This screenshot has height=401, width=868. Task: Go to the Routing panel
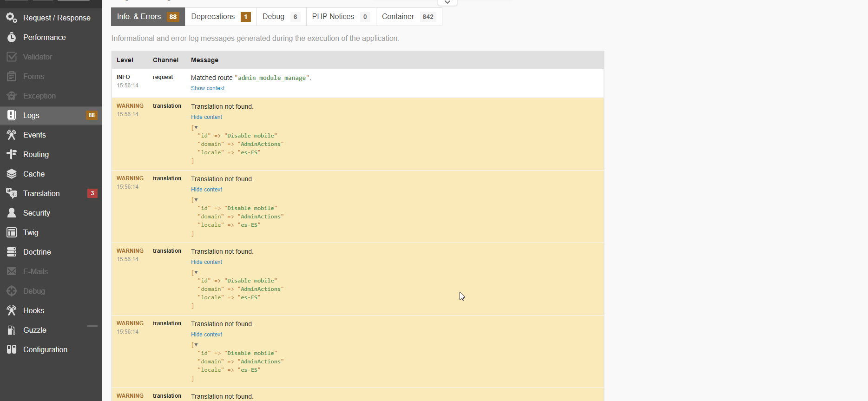51,154
